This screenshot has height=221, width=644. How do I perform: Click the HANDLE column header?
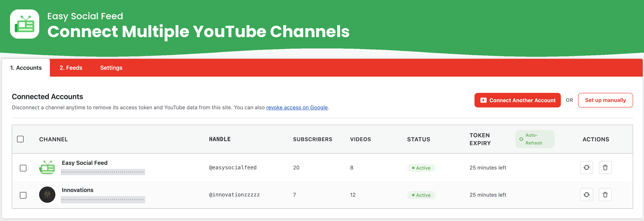pos(220,139)
